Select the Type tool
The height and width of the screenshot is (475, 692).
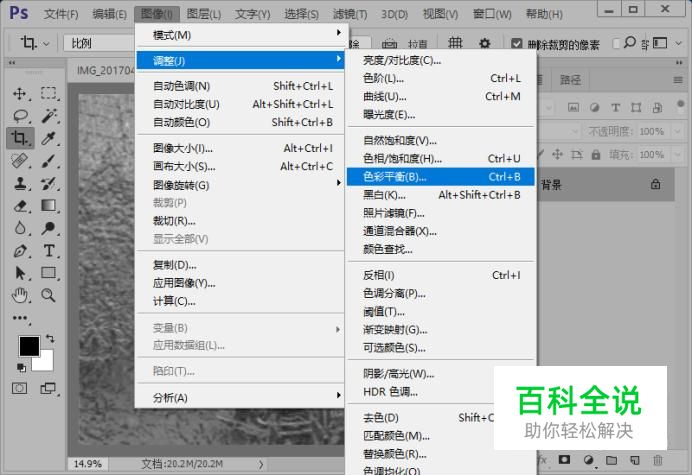49,251
